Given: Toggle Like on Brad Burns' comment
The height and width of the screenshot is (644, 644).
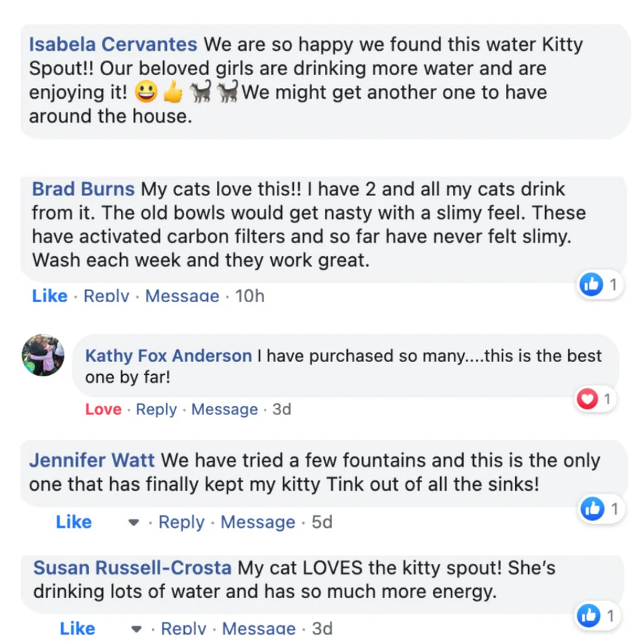Looking at the screenshot, I should (x=49, y=296).
